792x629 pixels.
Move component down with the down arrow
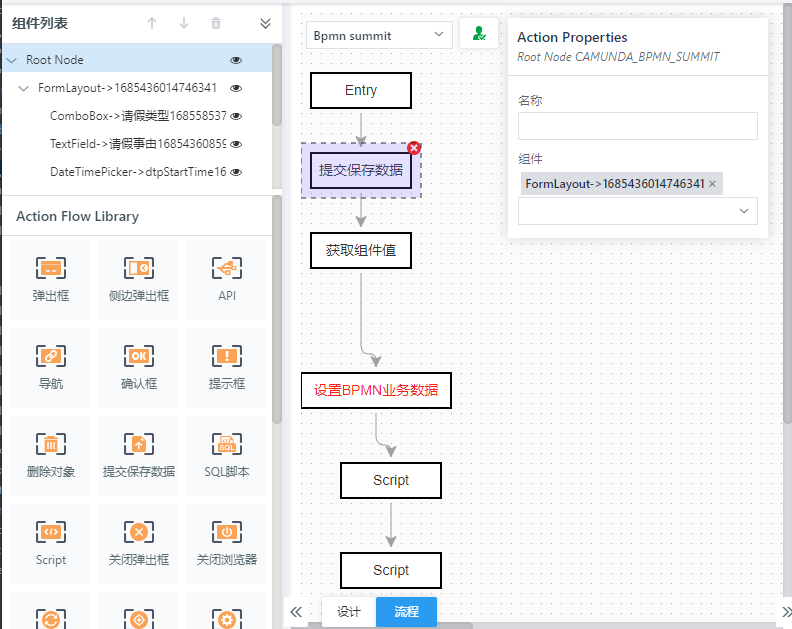click(184, 23)
